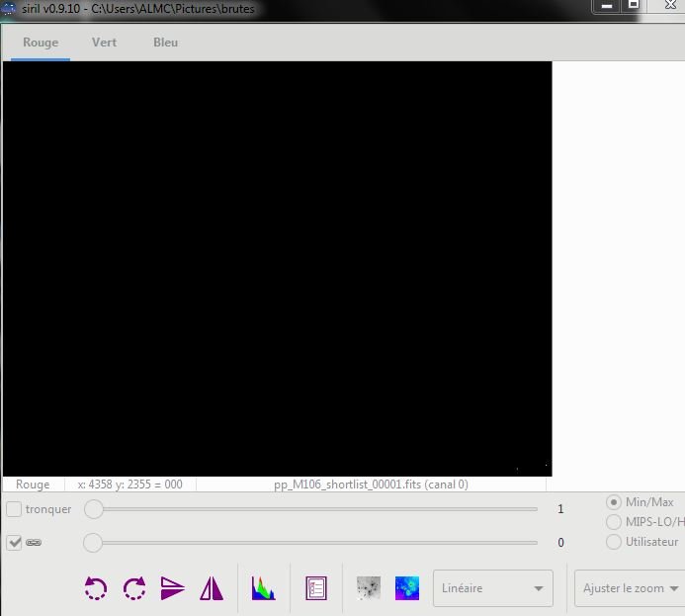Click the black image preview area

(x=277, y=269)
